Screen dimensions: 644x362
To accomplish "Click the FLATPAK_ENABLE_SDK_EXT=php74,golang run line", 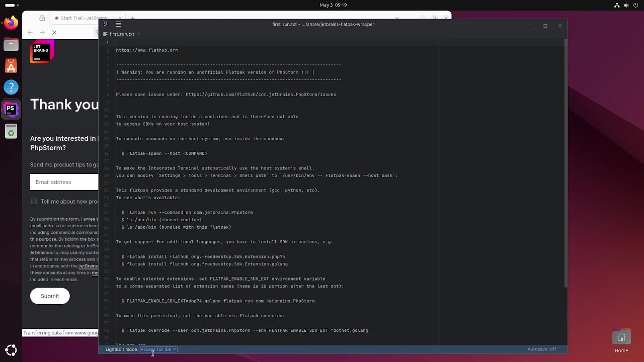I will [x=218, y=301].
